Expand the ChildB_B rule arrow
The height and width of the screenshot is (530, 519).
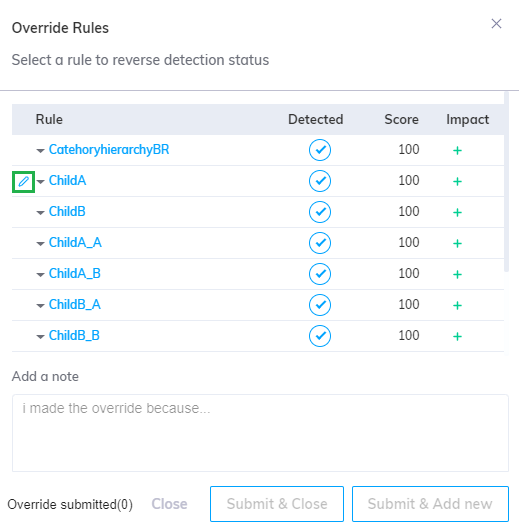(x=41, y=337)
